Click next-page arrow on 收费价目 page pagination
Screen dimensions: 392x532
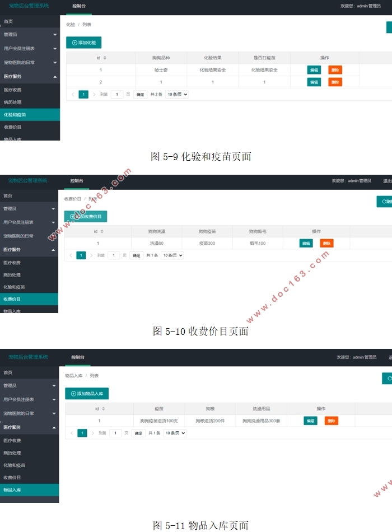click(91, 255)
